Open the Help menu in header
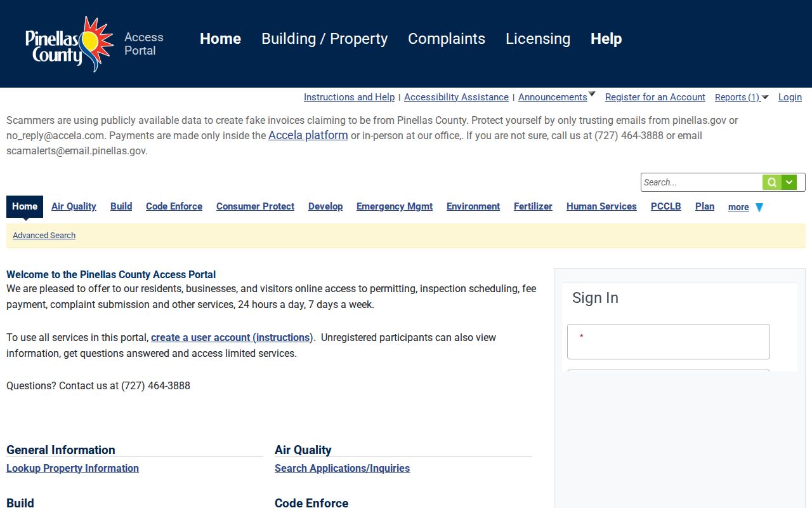Screen dimensions: 812x508 point(606,39)
